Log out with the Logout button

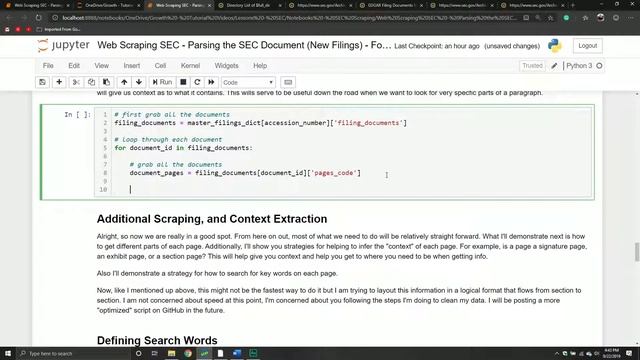click(587, 46)
